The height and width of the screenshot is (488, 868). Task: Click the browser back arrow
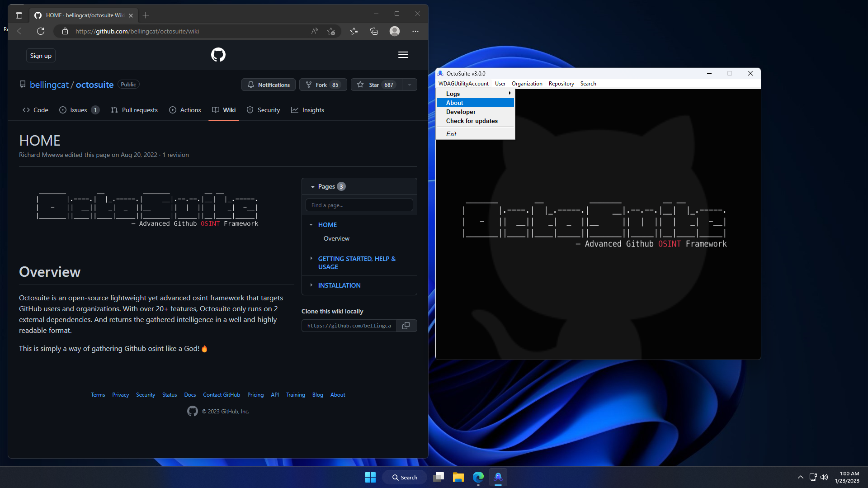[x=20, y=31]
